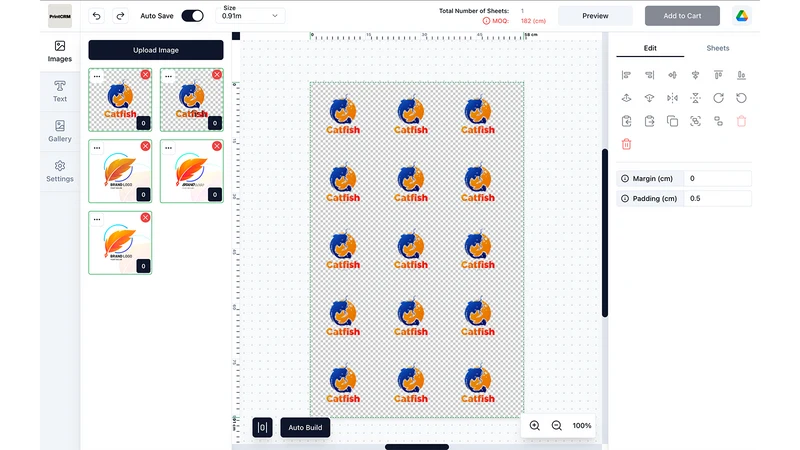Click the black square at ruler corner
Image resolution: width=800 pixels, height=450 pixels.
click(x=236, y=36)
